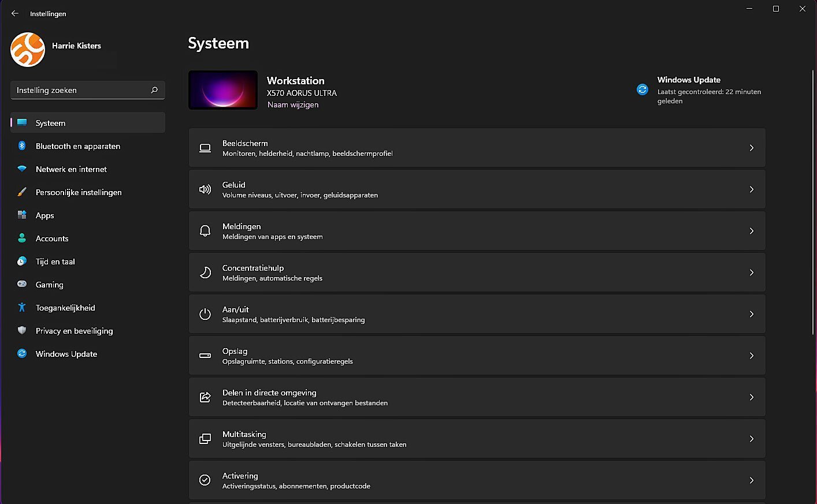817x504 pixels.
Task: Click the back arrow in Instellingen title bar
Action: [x=15, y=13]
